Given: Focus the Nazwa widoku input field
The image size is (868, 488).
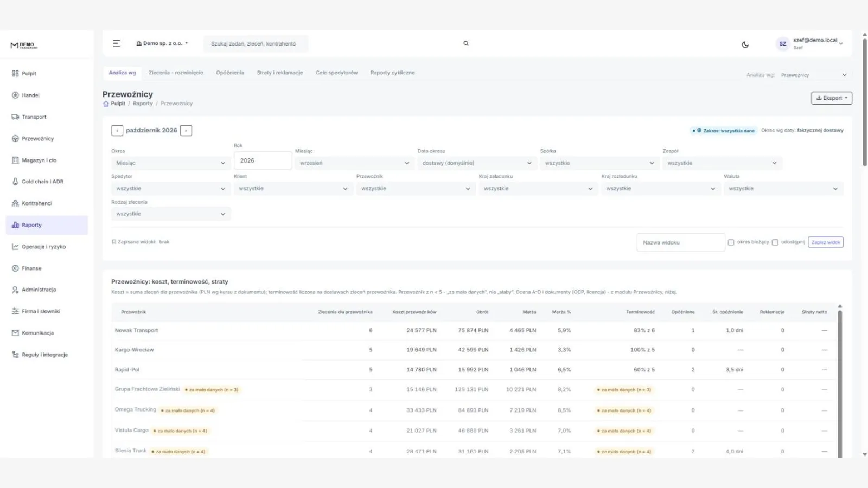Looking at the screenshot, I should pyautogui.click(x=681, y=242).
